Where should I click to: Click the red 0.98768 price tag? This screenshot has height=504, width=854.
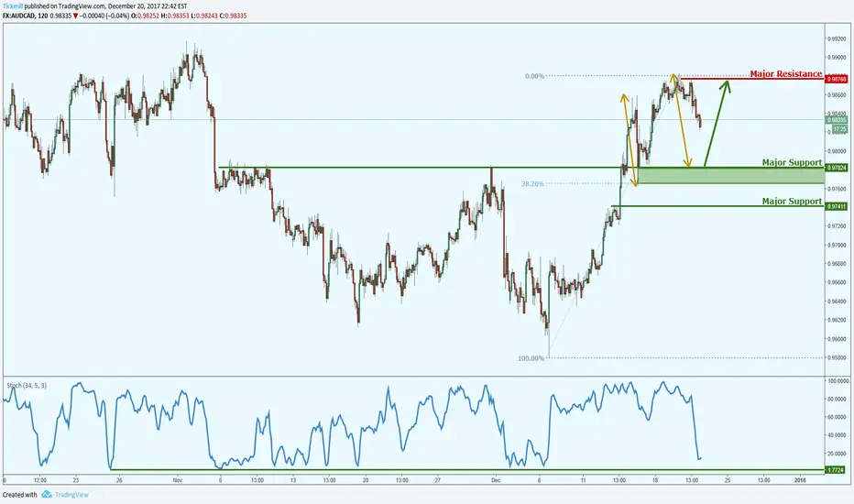[x=837, y=80]
